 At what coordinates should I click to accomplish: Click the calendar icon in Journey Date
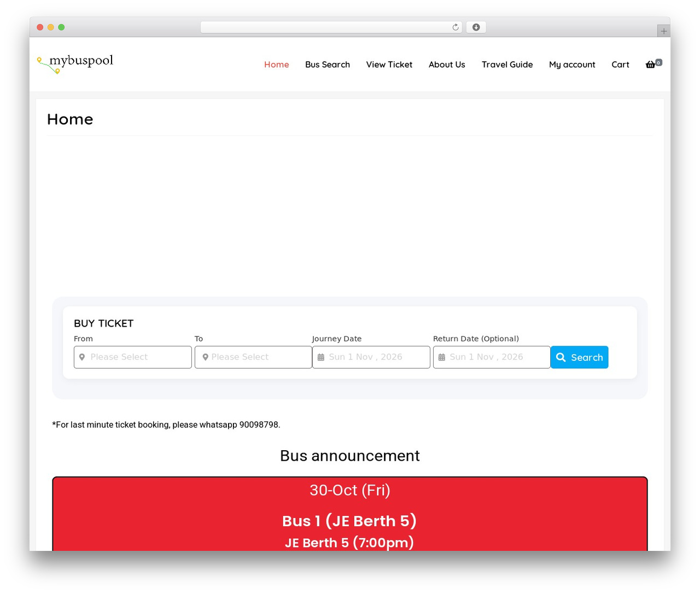tap(321, 357)
